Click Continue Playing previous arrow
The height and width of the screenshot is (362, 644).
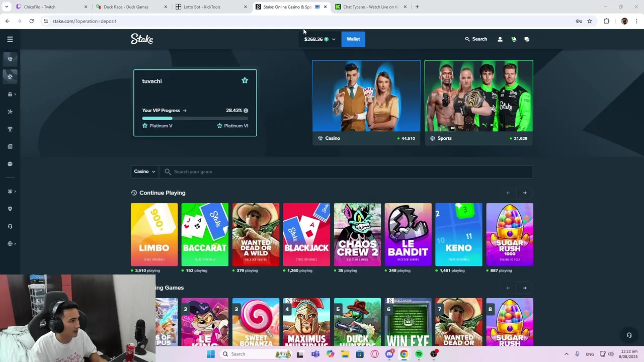click(x=508, y=193)
